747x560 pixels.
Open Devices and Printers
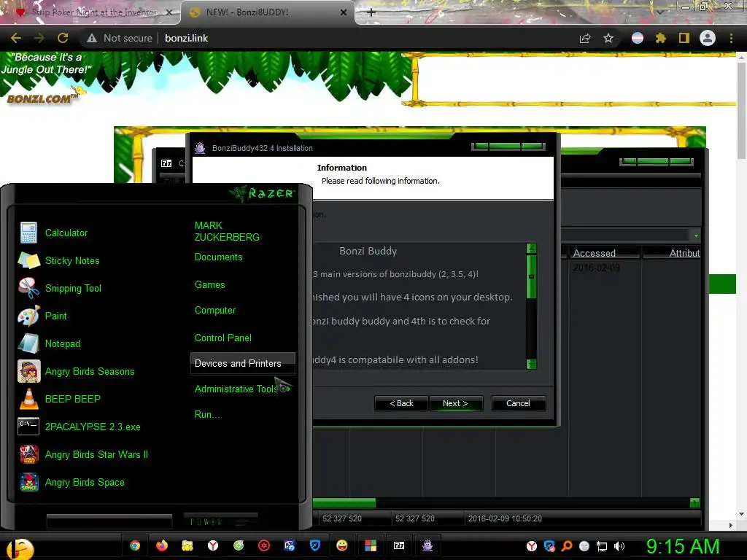pos(242,363)
